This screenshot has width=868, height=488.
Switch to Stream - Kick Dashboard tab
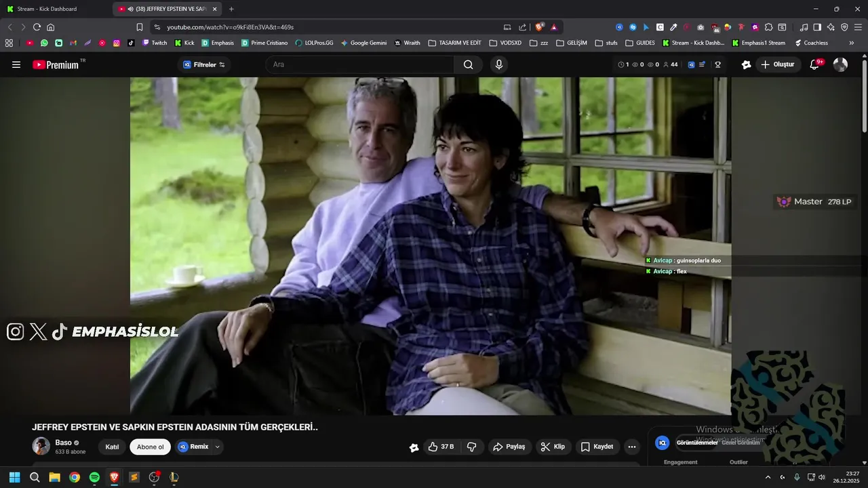56,9
